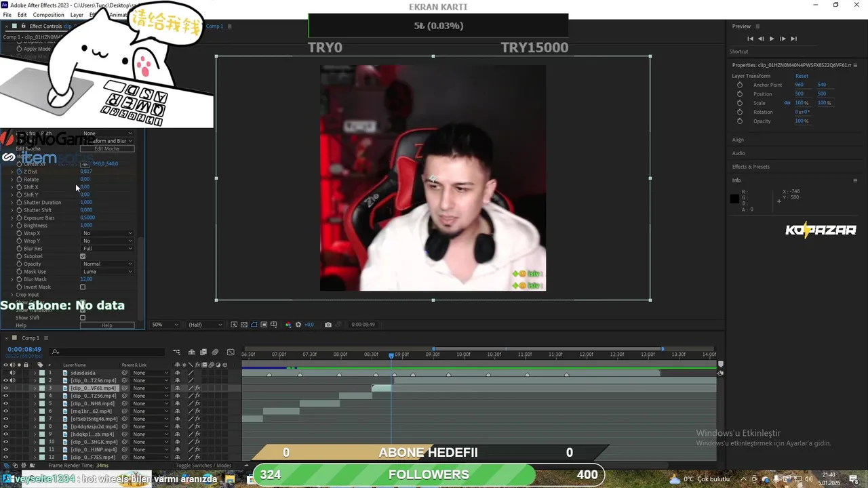Mute audio speaker of layer 2

pyautogui.click(x=12, y=381)
